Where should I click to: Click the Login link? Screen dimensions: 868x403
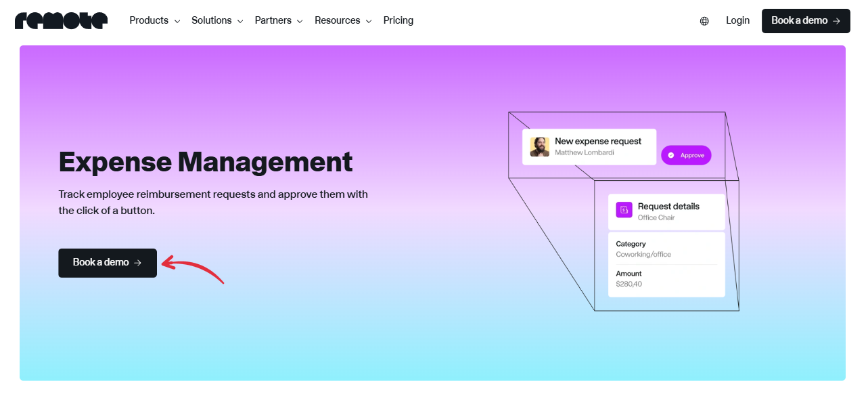coord(737,20)
